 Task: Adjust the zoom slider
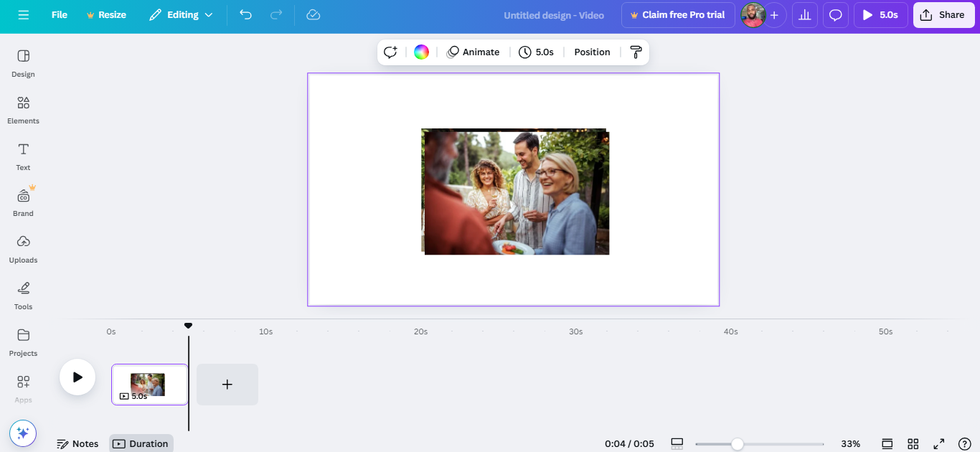(738, 443)
